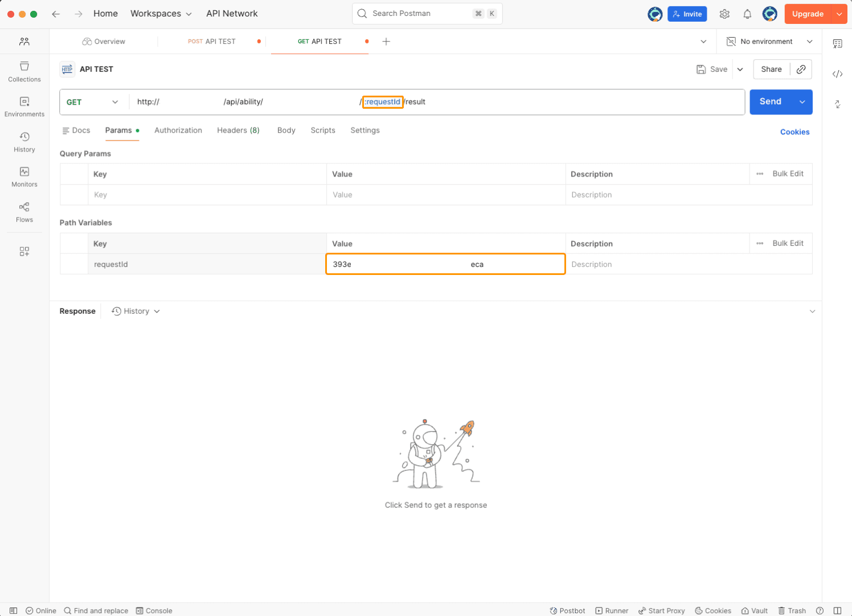
Task: Open the settings gear icon
Action: pyautogui.click(x=724, y=14)
